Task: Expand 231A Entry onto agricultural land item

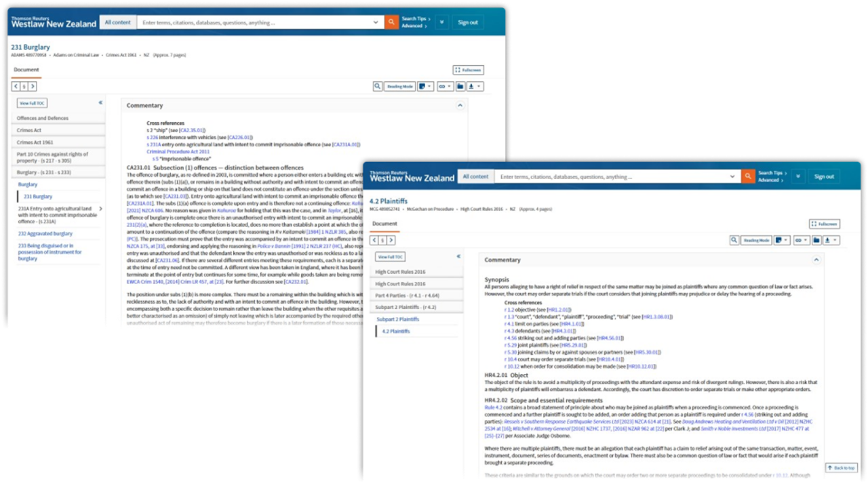Action: pyautogui.click(x=100, y=209)
